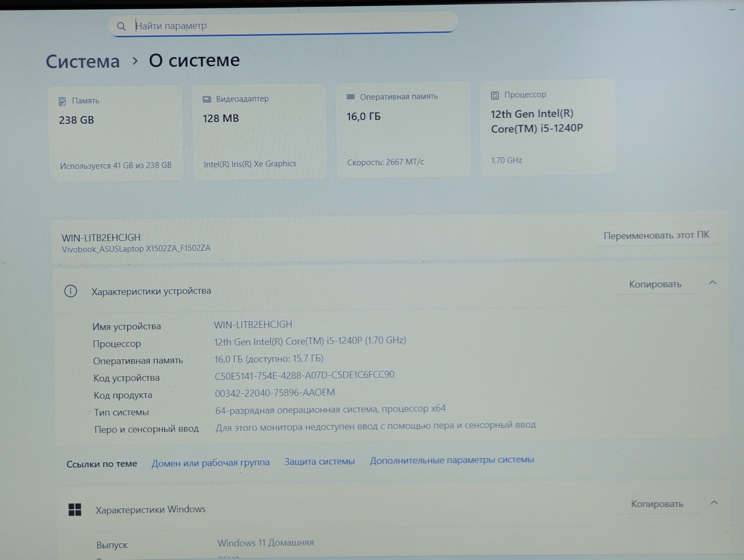Click "Ссылки по теме" label

(x=102, y=464)
